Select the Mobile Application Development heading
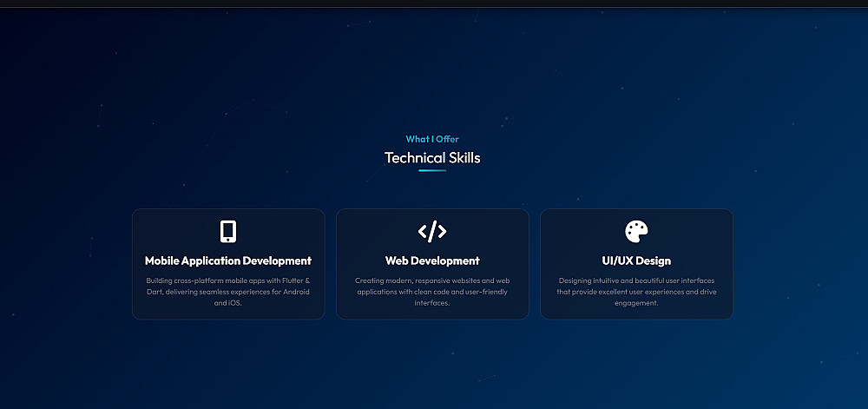 coord(228,261)
